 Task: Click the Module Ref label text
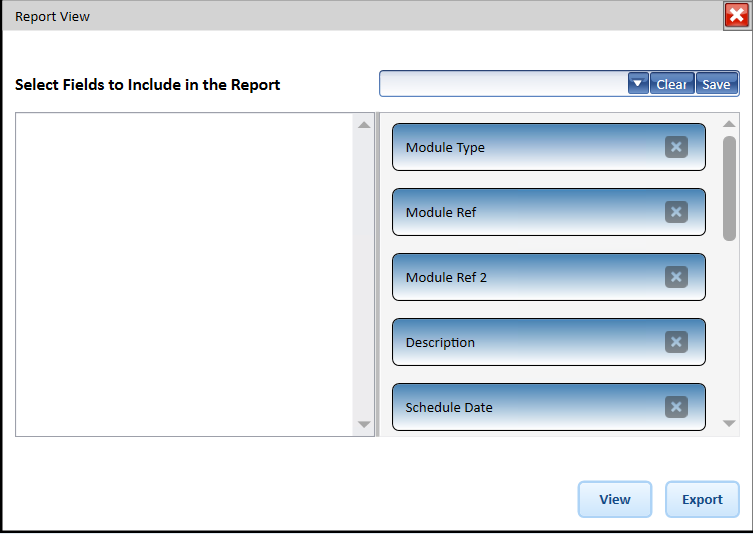(x=441, y=212)
